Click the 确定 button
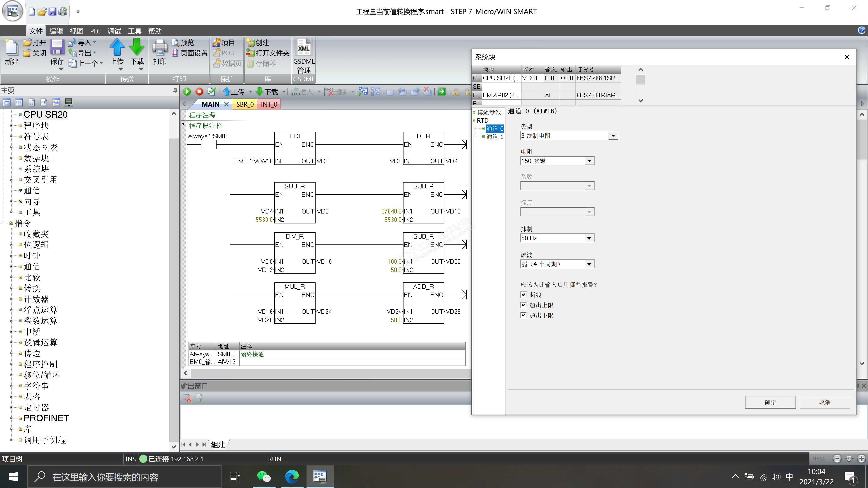This screenshot has width=868, height=488. coord(770,402)
